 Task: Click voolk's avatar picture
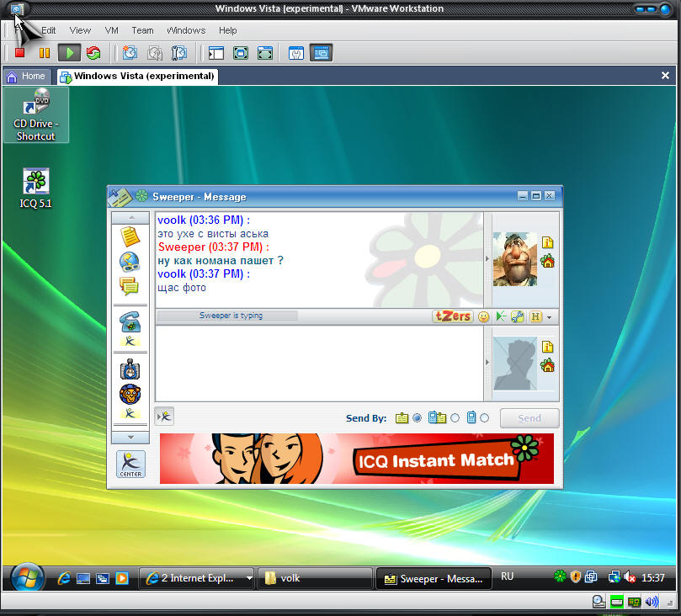point(514,259)
